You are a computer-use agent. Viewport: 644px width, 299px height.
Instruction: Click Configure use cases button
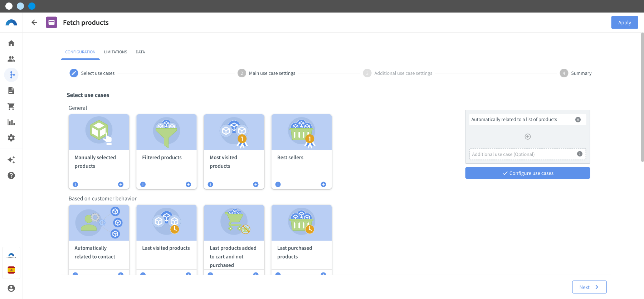[x=528, y=173]
